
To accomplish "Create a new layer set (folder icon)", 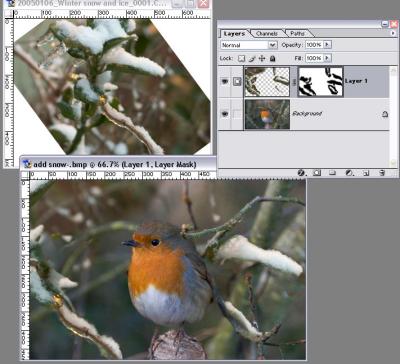I will (332, 173).
